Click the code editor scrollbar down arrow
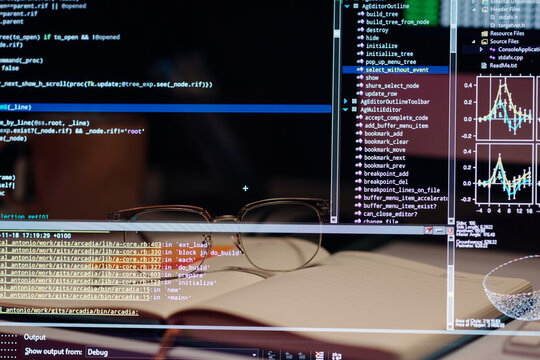 333,219
